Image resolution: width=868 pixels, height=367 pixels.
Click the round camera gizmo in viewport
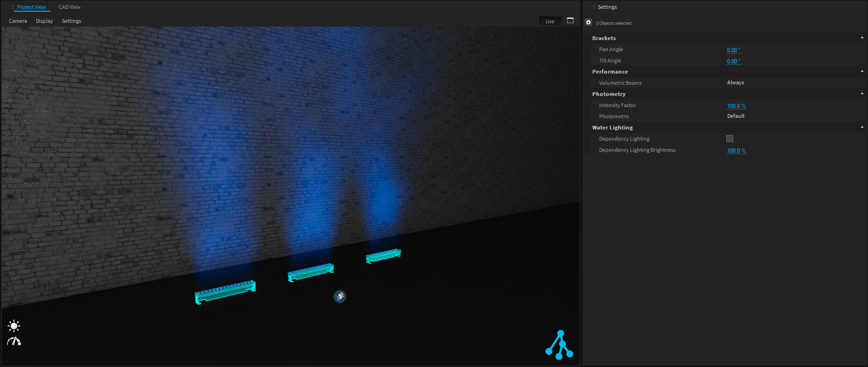point(340,297)
